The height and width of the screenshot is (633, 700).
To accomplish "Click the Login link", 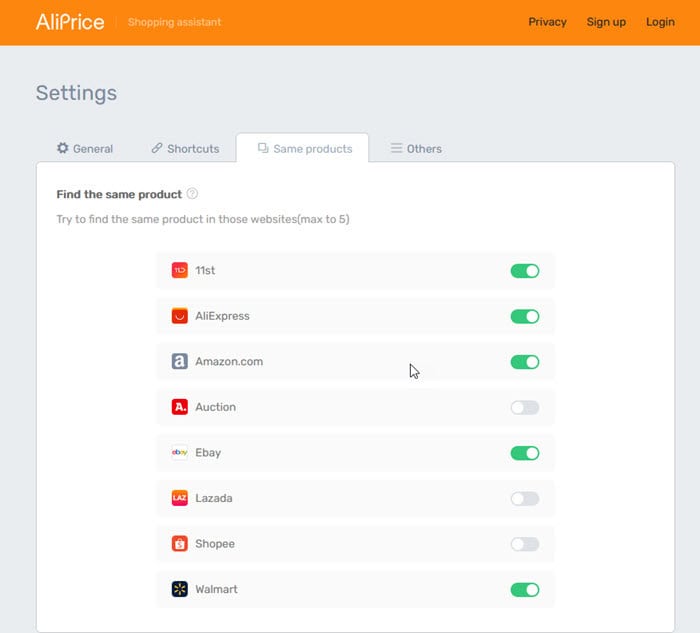I will [660, 22].
